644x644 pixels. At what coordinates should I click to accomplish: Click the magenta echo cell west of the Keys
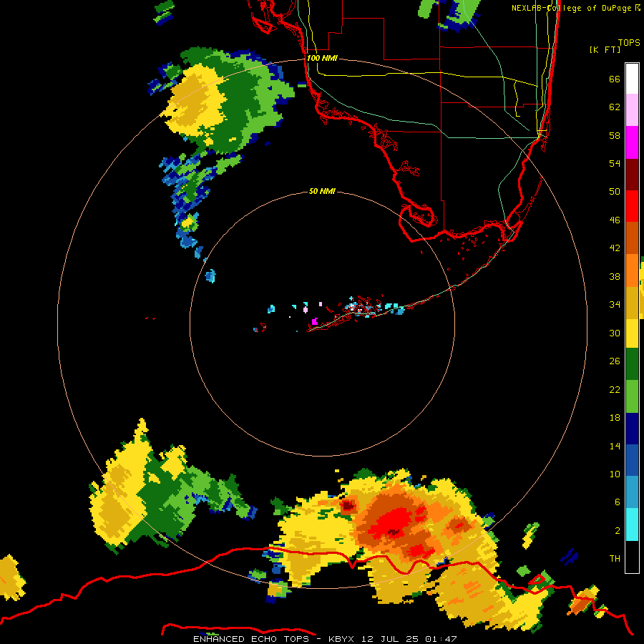tap(315, 321)
